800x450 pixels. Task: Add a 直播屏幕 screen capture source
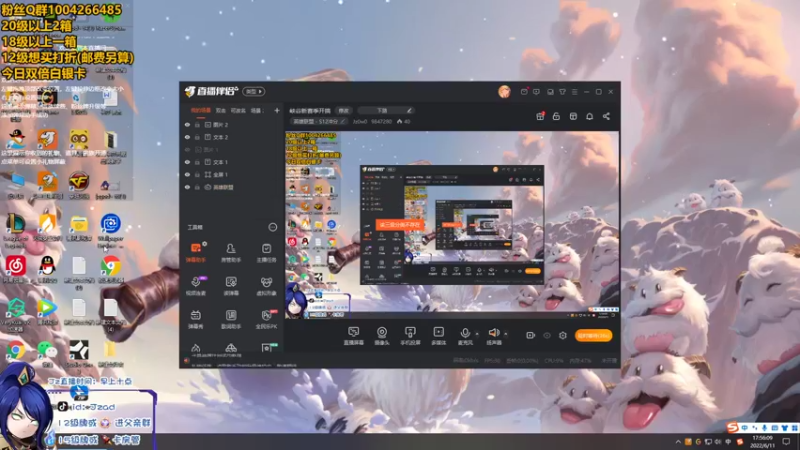pyautogui.click(x=354, y=336)
